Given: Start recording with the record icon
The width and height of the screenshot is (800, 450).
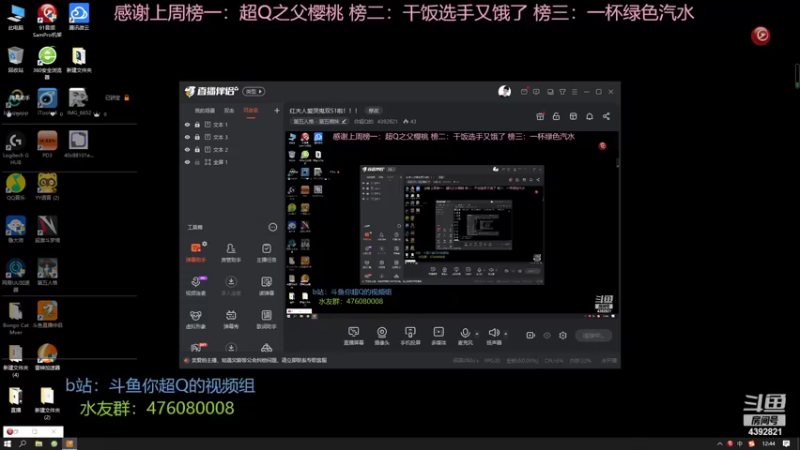Looking at the screenshot, I should (530, 335).
